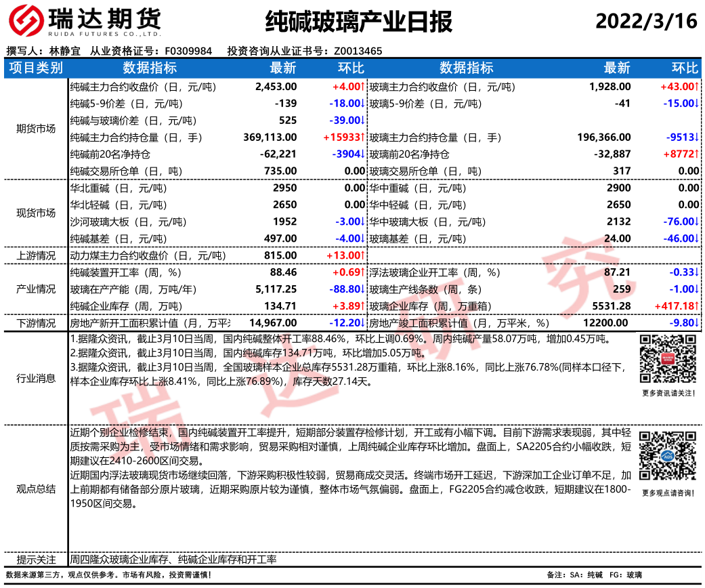Screen dimensions: 705x588
Task: Click the red up arrow beside +417.18
Action: point(696,306)
